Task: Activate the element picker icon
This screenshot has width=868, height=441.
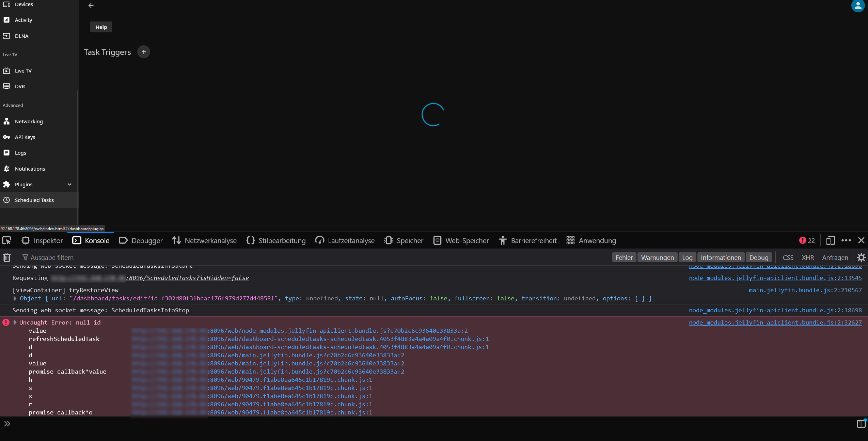Action: (x=7, y=240)
